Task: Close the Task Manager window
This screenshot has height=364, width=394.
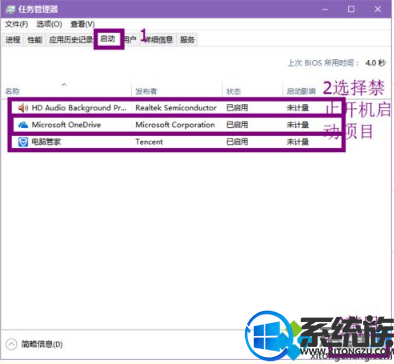Action: pos(377,9)
